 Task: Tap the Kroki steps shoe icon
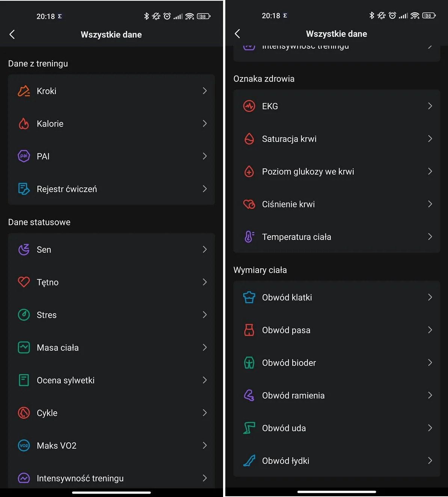(x=24, y=91)
